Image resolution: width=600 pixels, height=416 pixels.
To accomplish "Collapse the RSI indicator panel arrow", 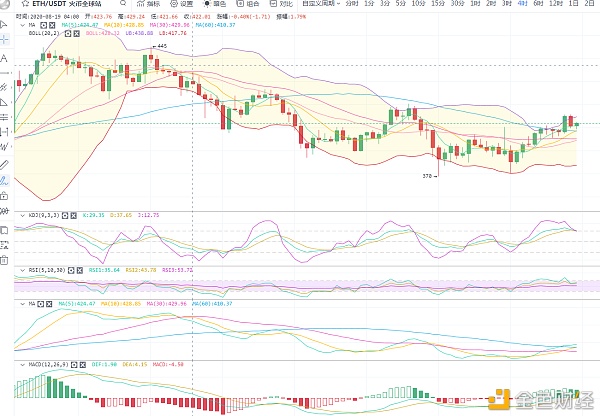I will (23, 270).
